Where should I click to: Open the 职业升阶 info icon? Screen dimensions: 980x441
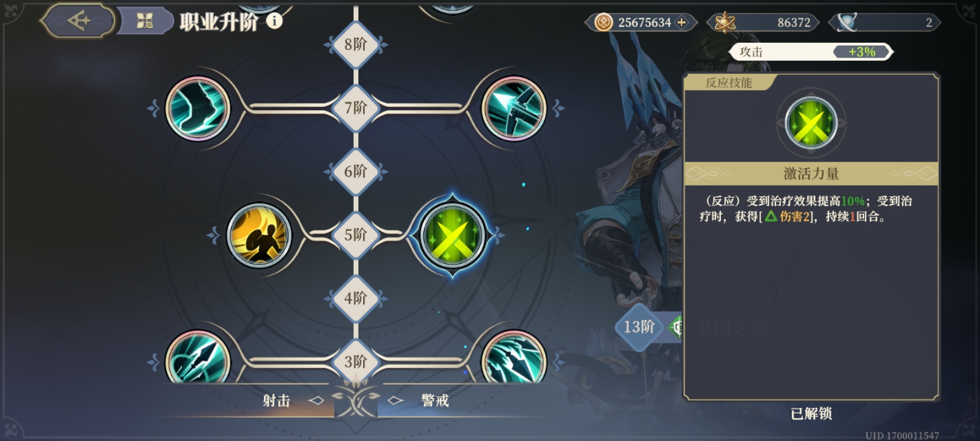[x=274, y=21]
